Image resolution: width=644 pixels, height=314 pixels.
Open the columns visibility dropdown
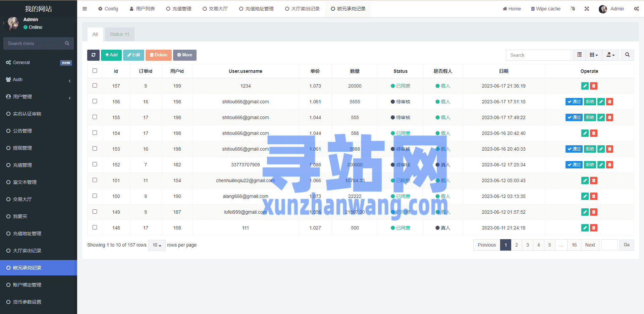[594, 55]
